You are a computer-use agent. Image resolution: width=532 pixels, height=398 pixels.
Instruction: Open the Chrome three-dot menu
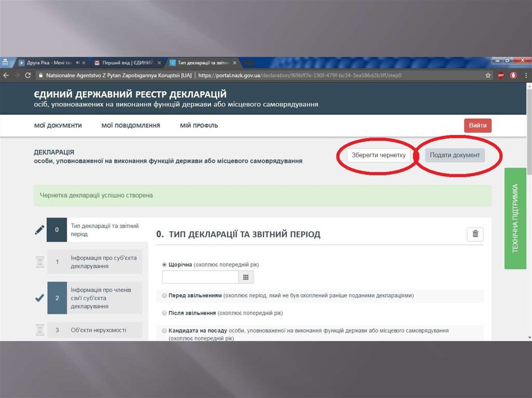point(525,75)
